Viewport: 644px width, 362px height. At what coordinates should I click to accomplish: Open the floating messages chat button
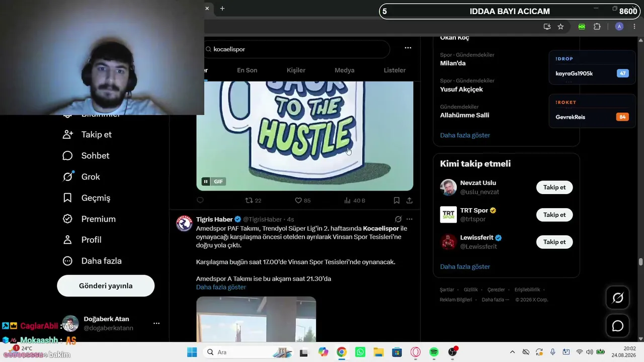click(618, 326)
